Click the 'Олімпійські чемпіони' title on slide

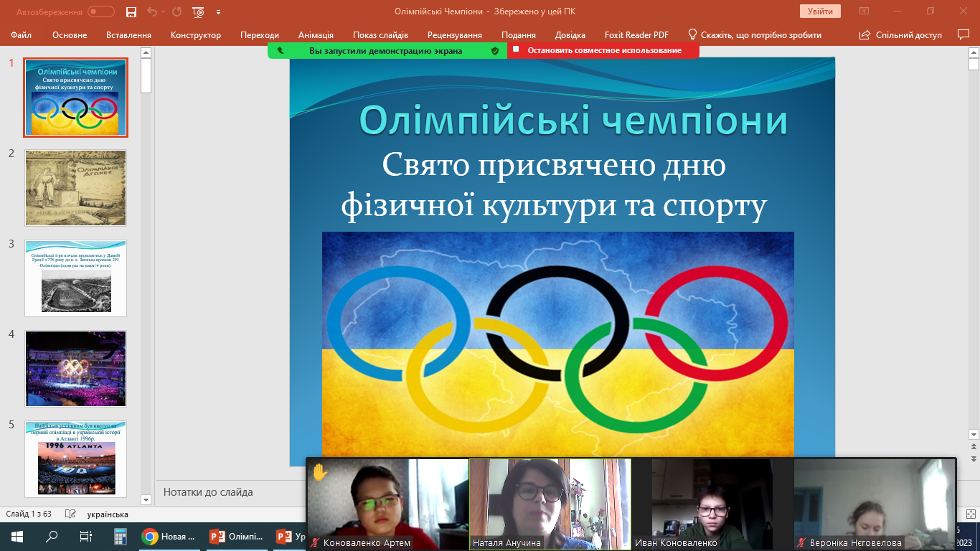(573, 120)
